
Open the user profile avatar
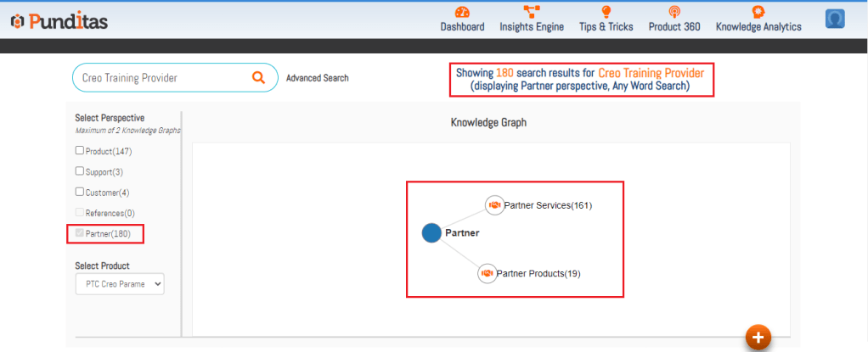tap(834, 19)
